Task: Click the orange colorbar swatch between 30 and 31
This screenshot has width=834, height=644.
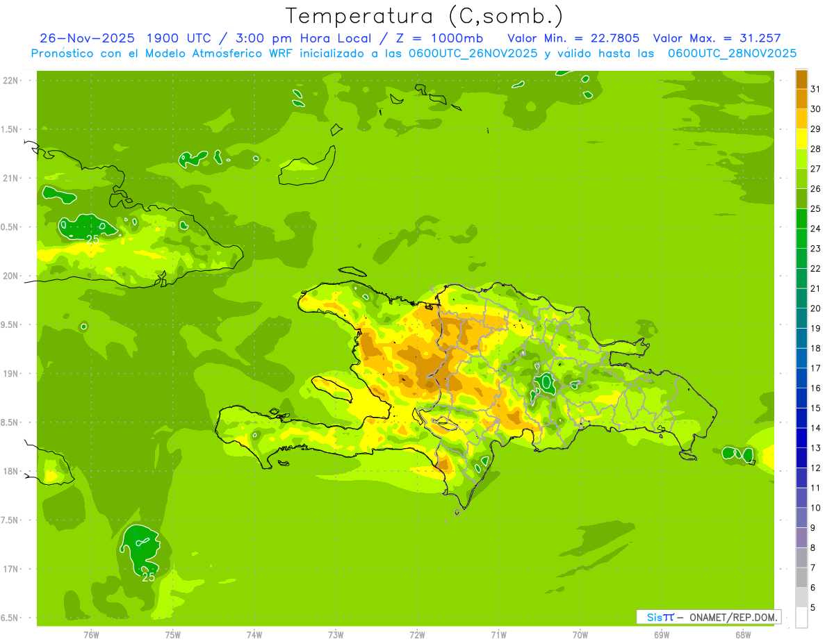Action: (x=801, y=99)
